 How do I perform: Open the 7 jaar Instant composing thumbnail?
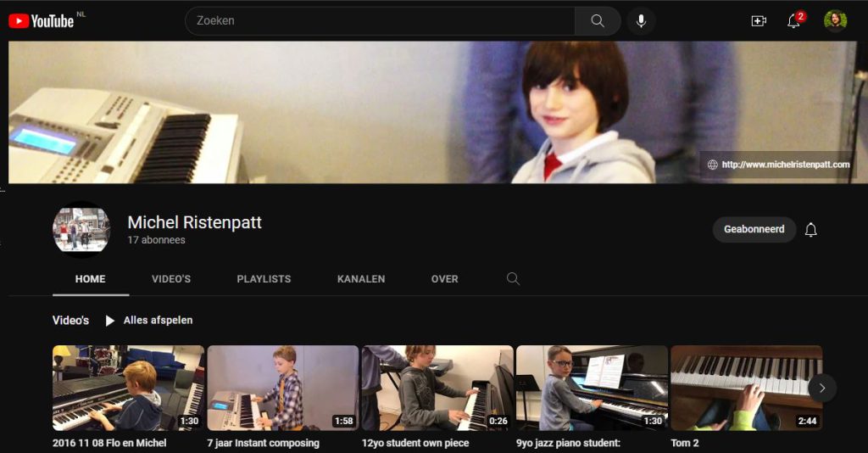[x=283, y=388]
